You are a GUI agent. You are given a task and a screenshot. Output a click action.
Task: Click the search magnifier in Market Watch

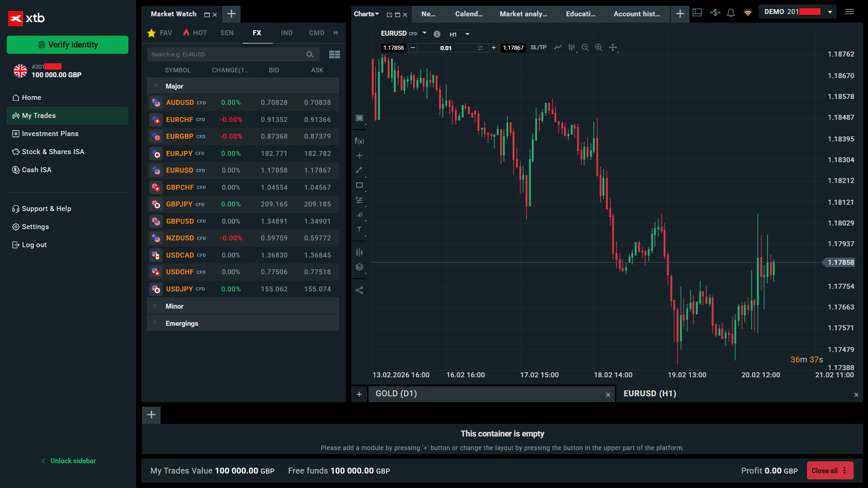pyautogui.click(x=310, y=55)
